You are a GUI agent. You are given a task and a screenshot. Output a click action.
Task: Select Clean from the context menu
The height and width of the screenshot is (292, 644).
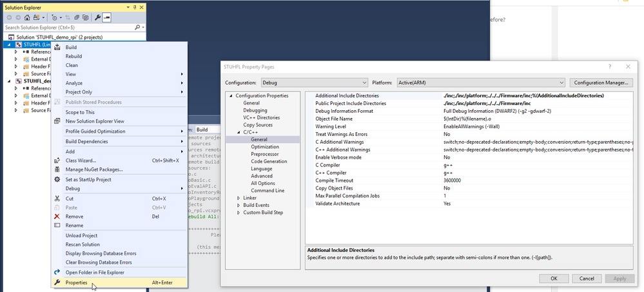point(72,65)
